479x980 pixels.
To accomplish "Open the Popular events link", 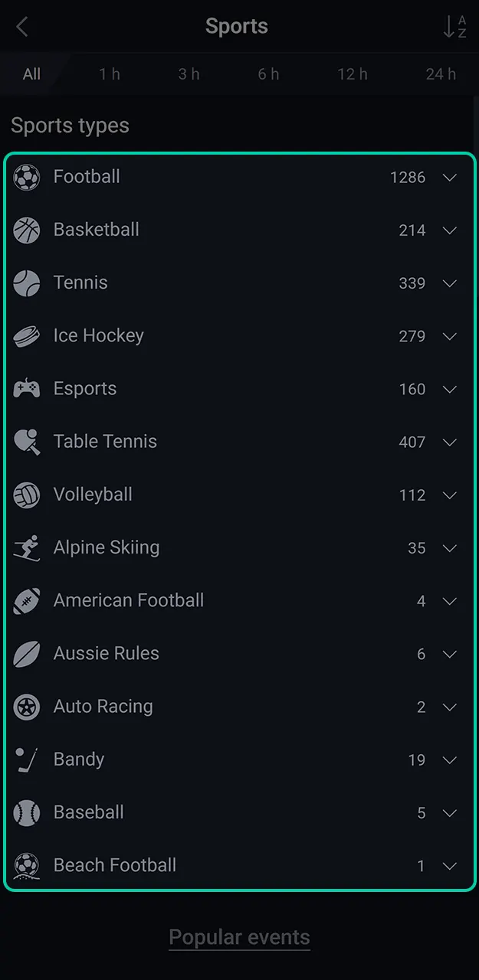I will click(x=239, y=937).
